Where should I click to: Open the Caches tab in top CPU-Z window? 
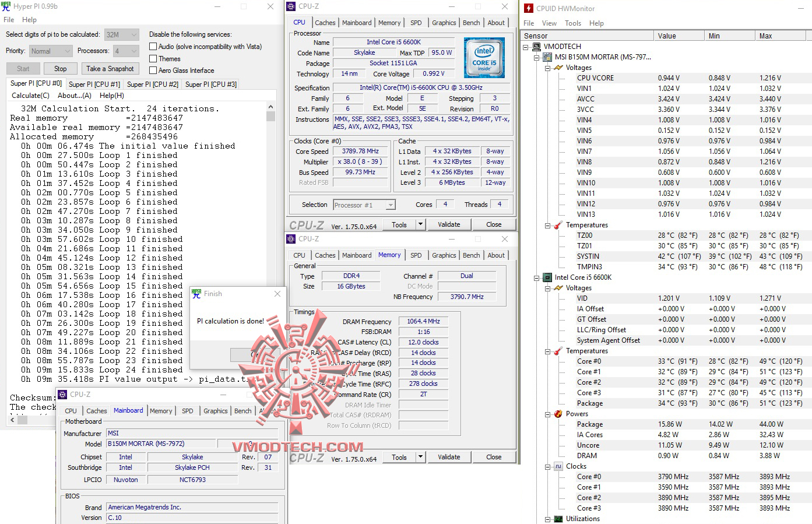(x=325, y=23)
